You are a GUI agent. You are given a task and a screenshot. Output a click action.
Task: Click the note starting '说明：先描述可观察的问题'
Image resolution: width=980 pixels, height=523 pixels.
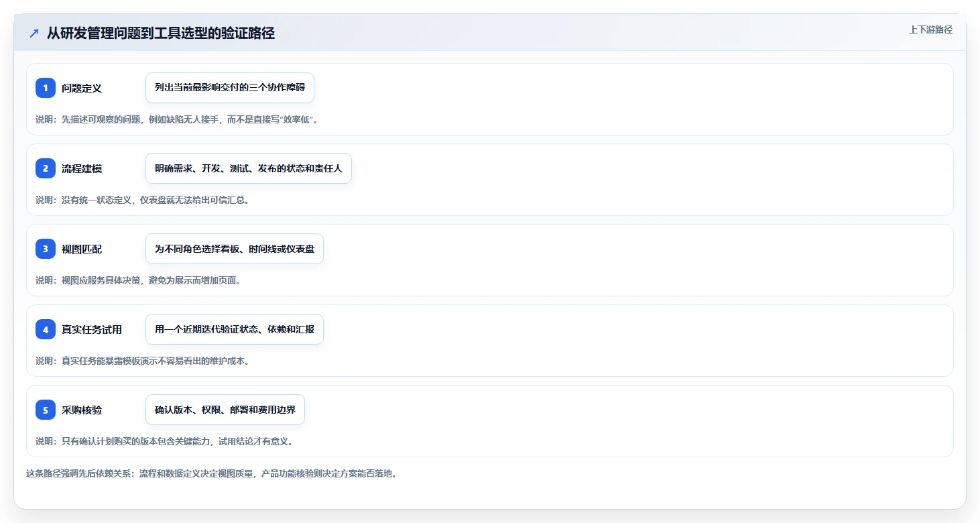tap(177, 119)
